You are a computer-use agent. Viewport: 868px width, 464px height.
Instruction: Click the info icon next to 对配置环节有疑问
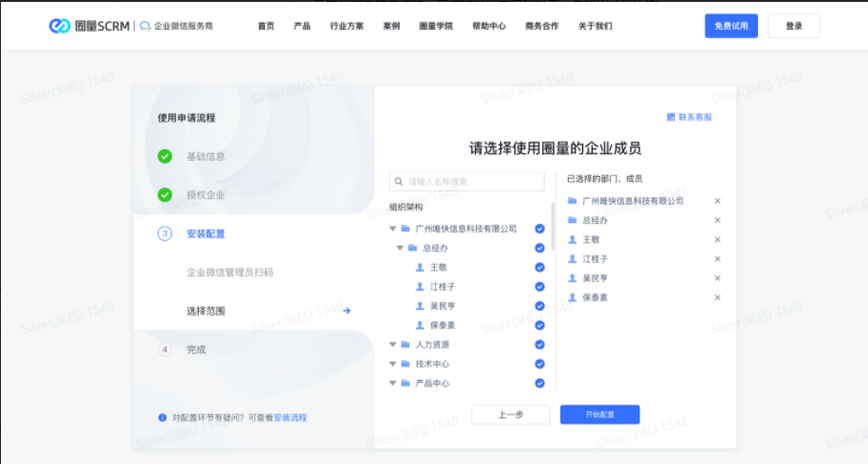click(163, 417)
